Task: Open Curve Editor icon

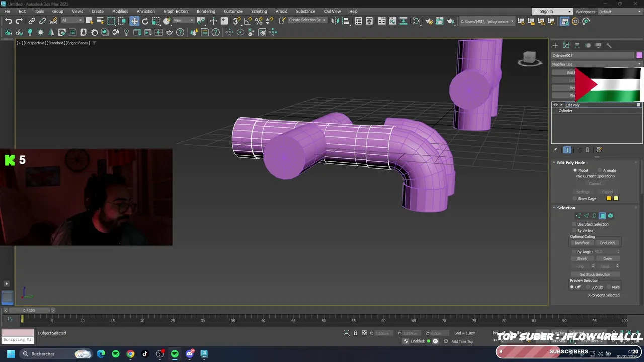Action: click(392, 21)
